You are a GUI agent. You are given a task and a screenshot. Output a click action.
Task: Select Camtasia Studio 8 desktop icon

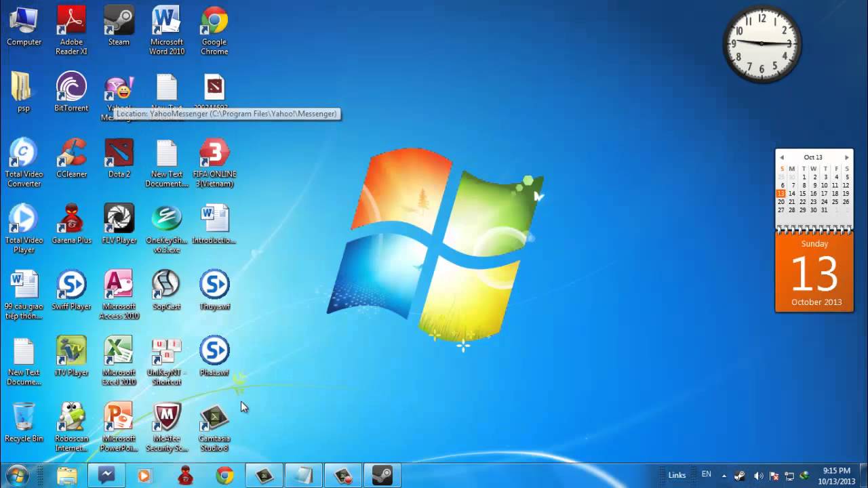(214, 427)
